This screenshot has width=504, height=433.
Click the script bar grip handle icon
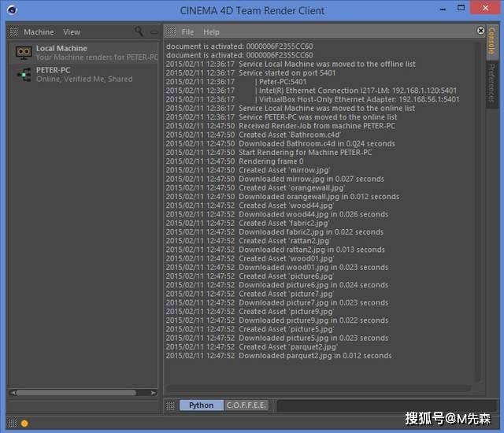tap(170, 405)
